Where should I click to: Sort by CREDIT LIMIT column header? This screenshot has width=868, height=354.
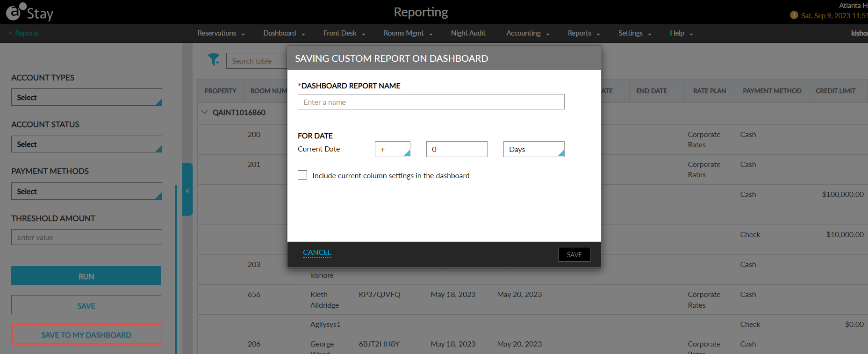[x=835, y=91]
